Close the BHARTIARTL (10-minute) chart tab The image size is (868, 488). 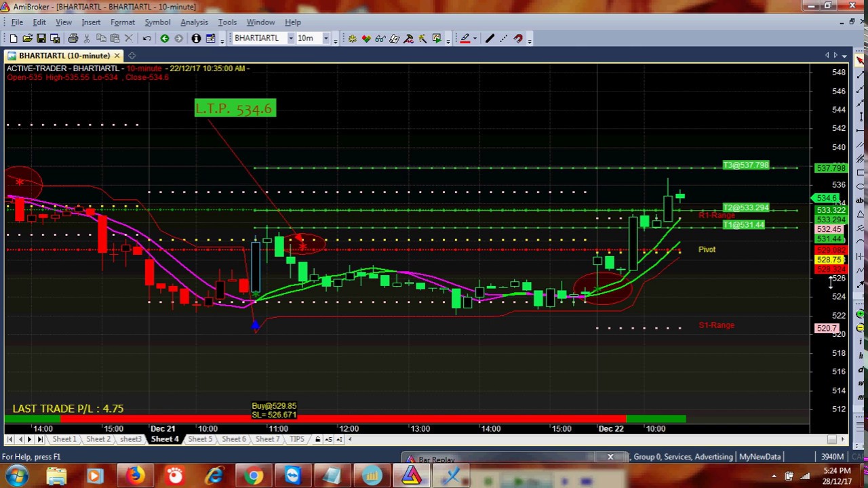pyautogui.click(x=117, y=56)
